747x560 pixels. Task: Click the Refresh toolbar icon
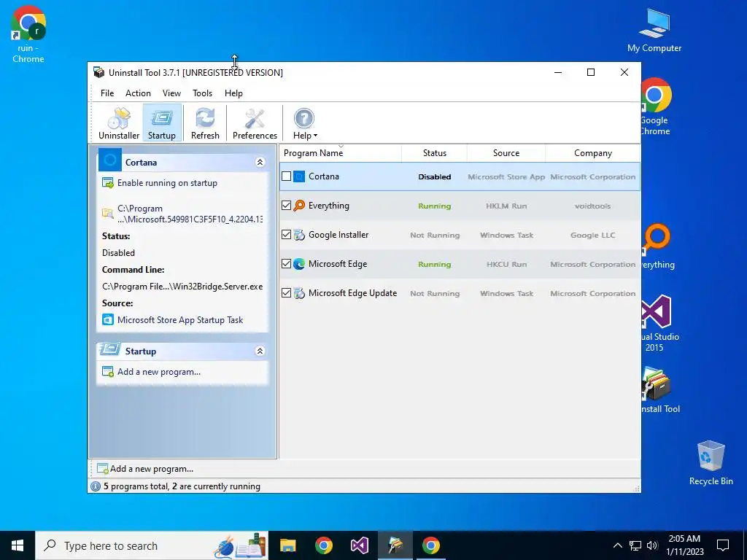point(205,122)
